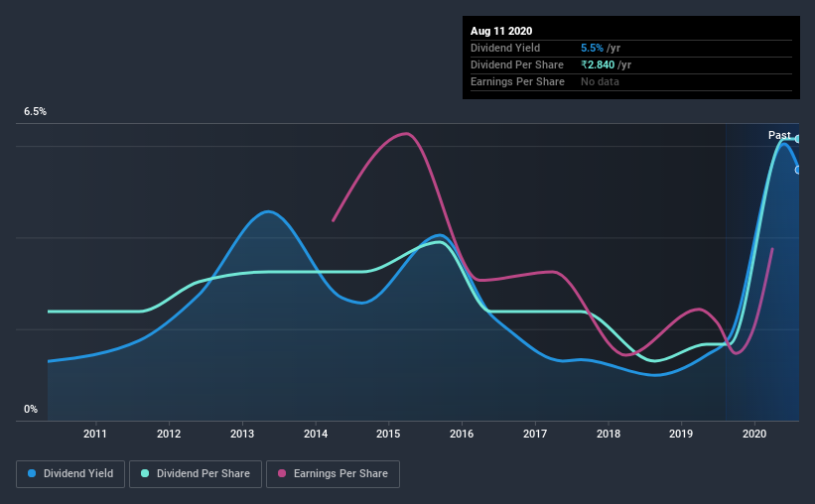Viewport: 815px width, 504px height.
Task: Click the 0% y-axis label
Action: [x=31, y=410]
